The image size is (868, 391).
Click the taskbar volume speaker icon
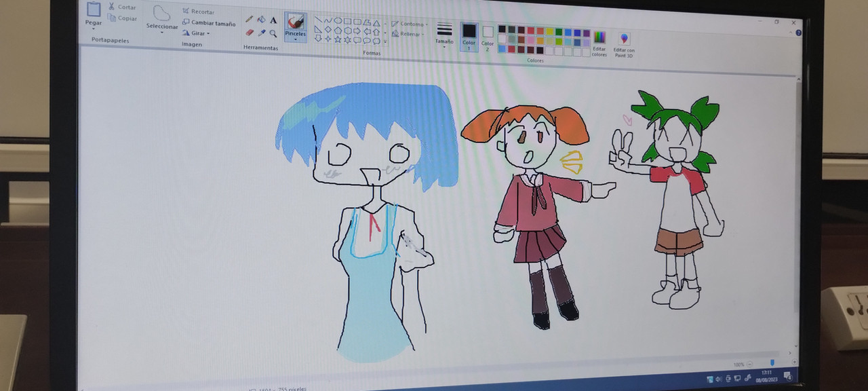[718, 379]
